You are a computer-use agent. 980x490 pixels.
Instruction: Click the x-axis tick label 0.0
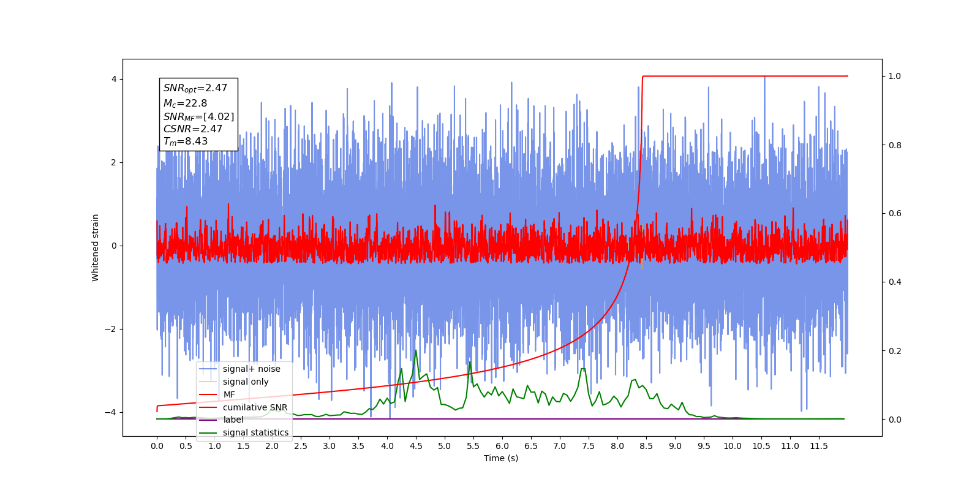click(157, 446)
